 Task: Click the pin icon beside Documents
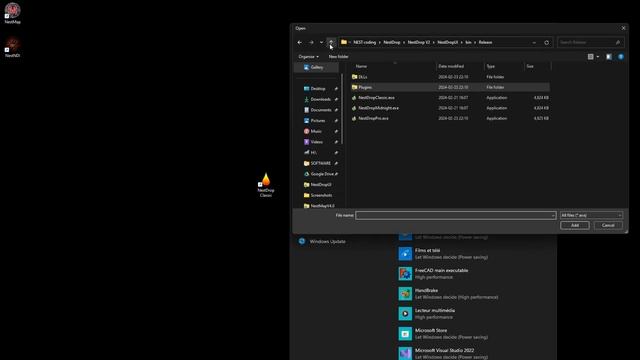click(336, 110)
